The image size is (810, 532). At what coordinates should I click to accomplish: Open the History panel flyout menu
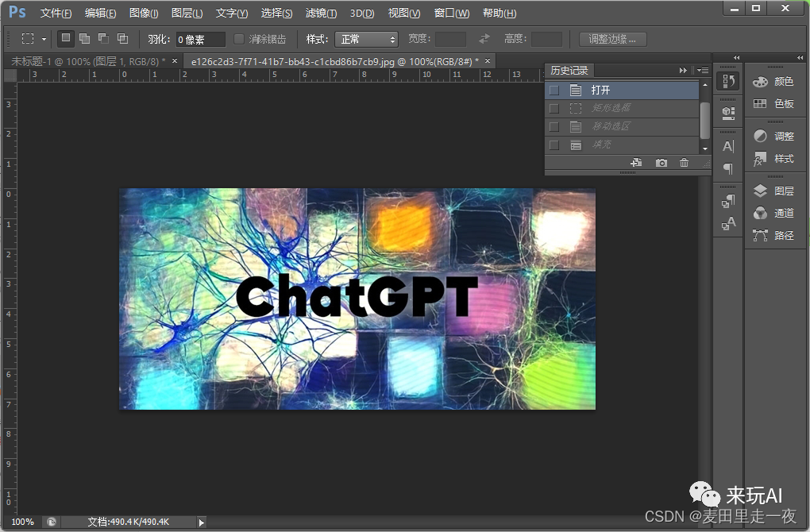click(703, 70)
